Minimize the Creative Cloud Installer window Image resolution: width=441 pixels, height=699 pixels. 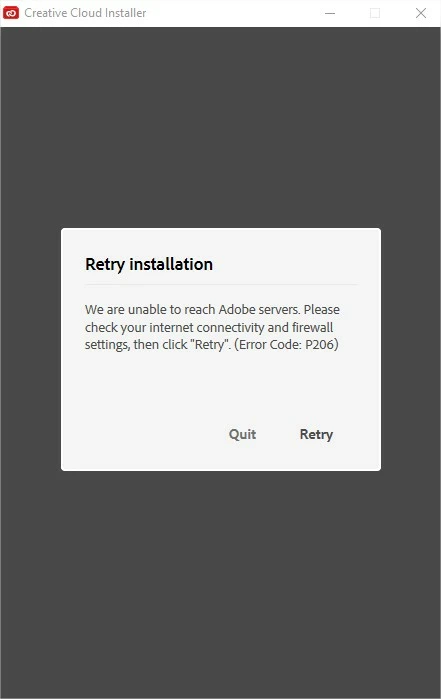tap(330, 13)
